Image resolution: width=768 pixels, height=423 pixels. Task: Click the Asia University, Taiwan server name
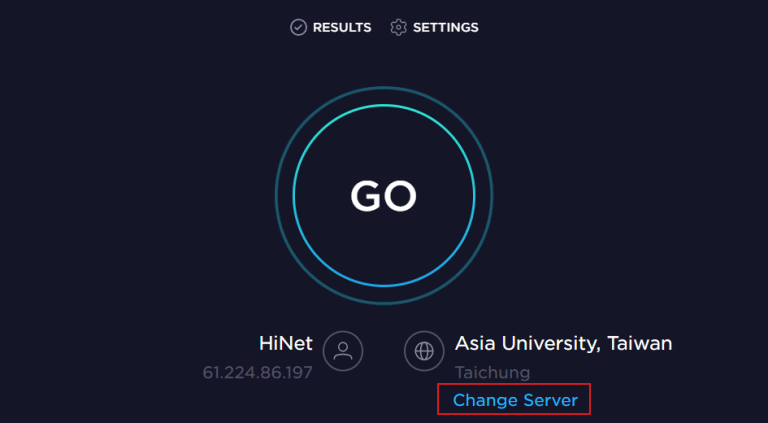[563, 344]
